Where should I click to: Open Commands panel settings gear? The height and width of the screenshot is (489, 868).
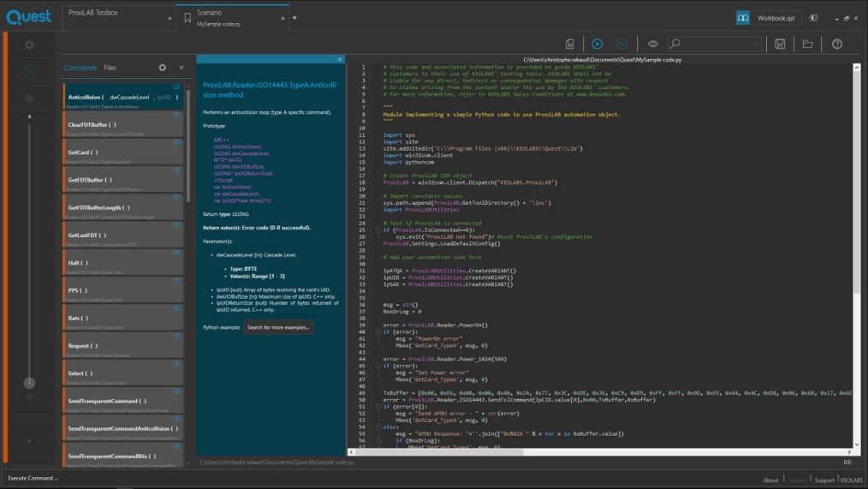[x=163, y=68]
